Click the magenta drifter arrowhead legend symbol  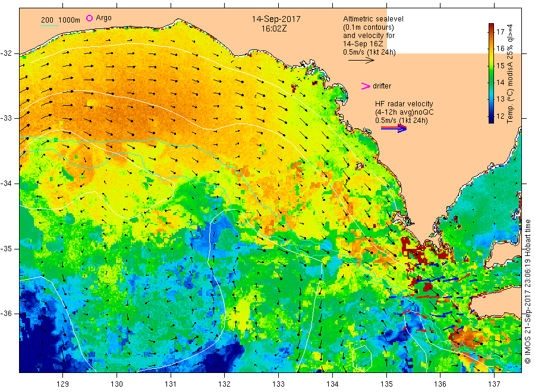(366, 86)
